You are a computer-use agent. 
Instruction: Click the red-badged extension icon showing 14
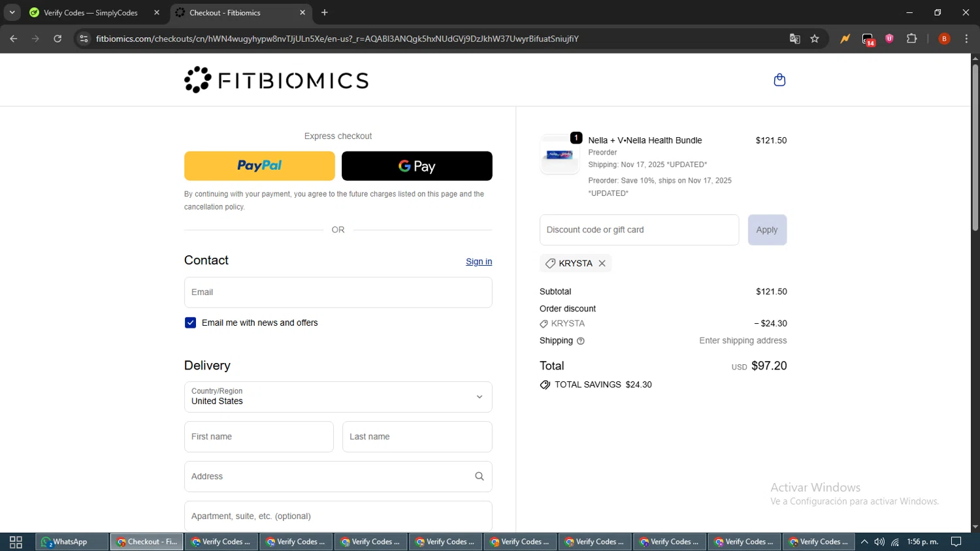pyautogui.click(x=868, y=39)
